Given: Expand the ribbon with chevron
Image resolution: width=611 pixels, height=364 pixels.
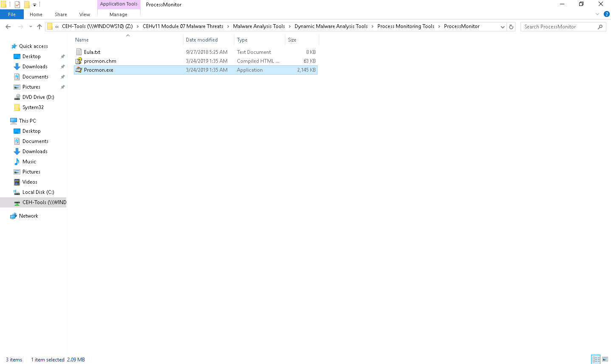Looking at the screenshot, I should pyautogui.click(x=597, y=14).
